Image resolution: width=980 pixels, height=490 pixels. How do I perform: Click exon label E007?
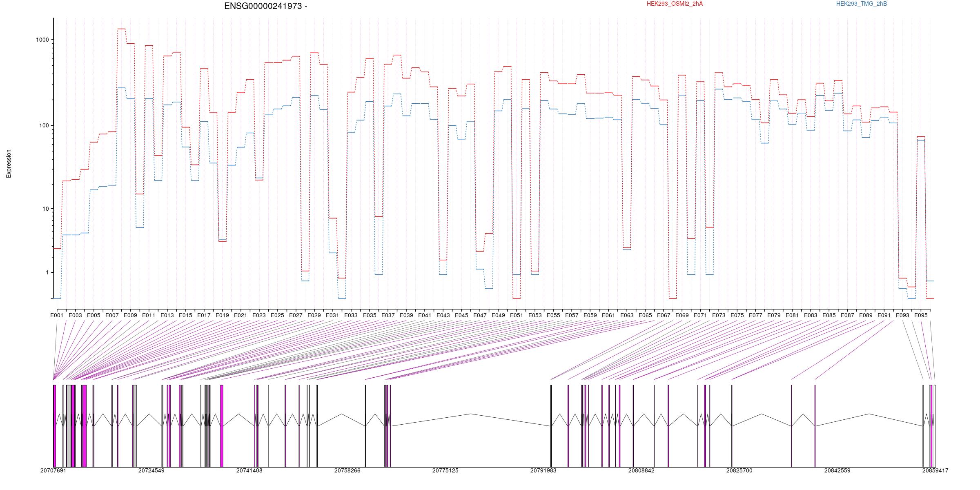coord(112,315)
